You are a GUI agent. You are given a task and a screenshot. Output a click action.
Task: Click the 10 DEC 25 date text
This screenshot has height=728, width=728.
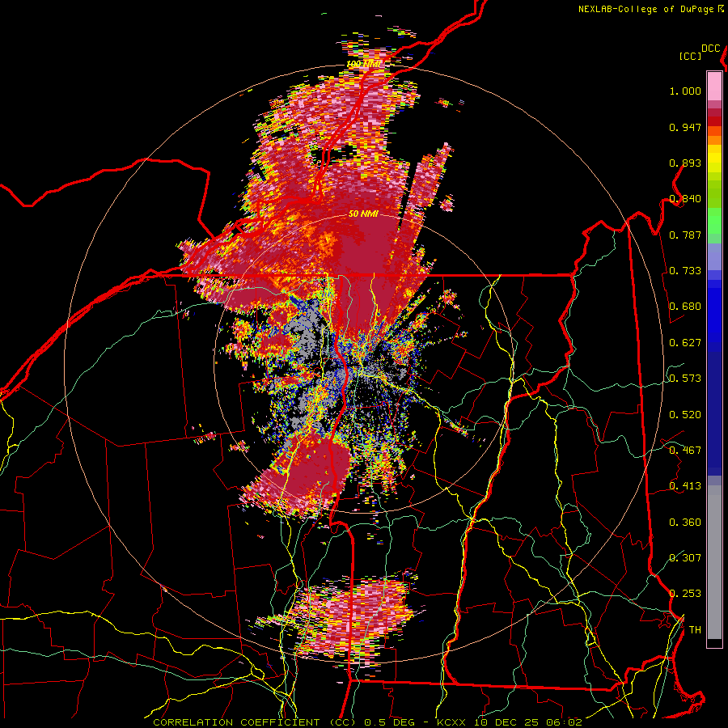click(506, 722)
